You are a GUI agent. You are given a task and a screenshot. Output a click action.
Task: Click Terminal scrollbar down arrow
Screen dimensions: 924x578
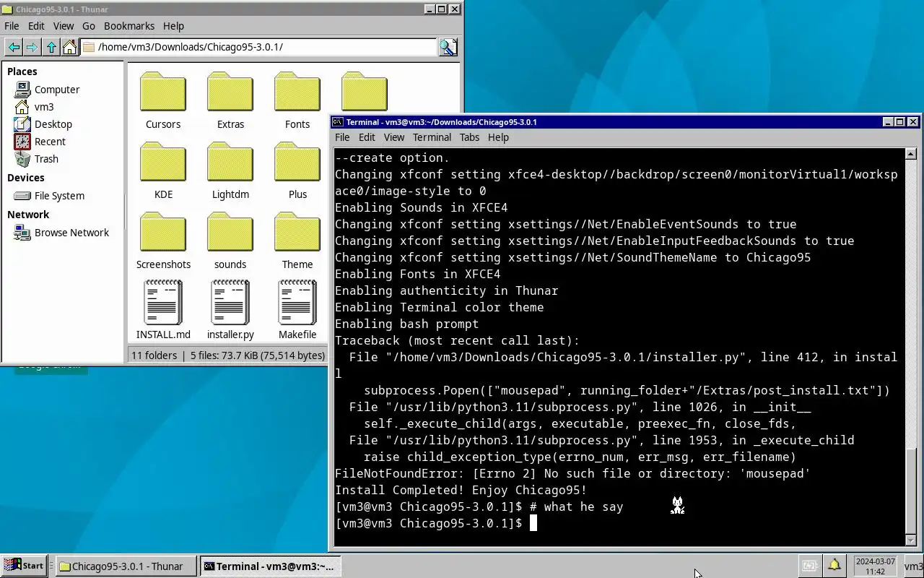[x=910, y=540]
